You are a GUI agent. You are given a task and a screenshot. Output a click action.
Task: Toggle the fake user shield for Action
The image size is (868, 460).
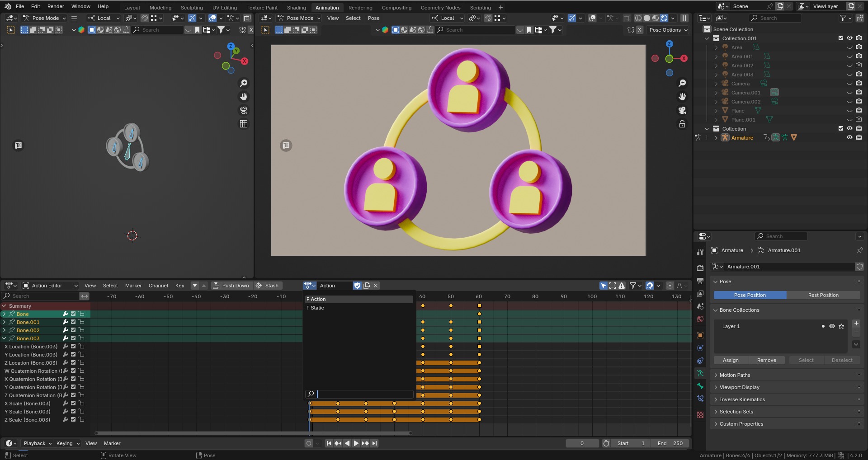point(357,286)
